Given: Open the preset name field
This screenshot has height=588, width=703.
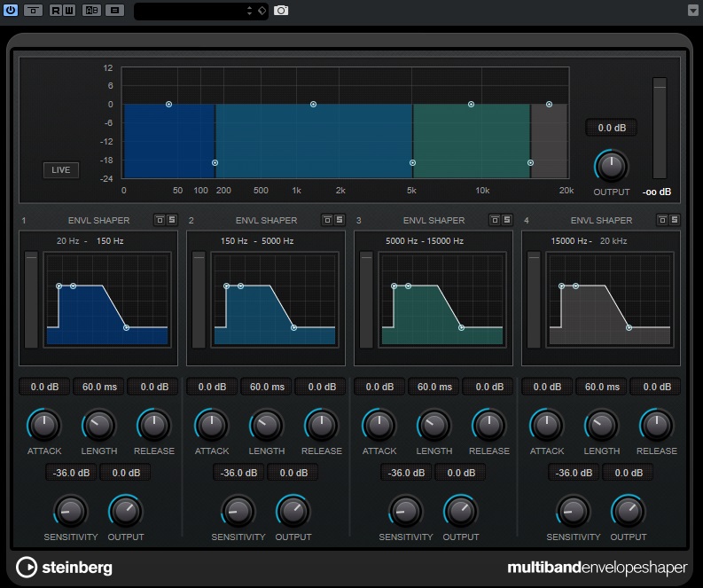Looking at the screenshot, I should pos(190,11).
